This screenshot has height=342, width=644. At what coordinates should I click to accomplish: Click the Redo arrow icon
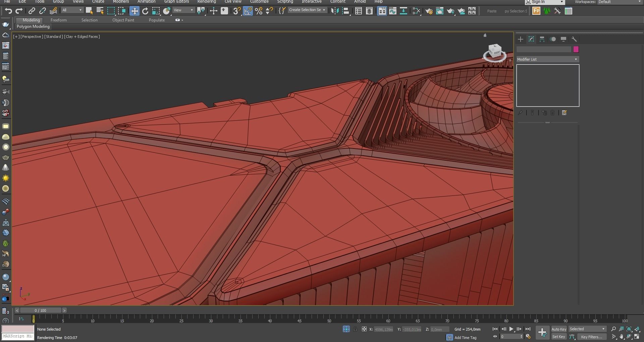[x=19, y=11]
